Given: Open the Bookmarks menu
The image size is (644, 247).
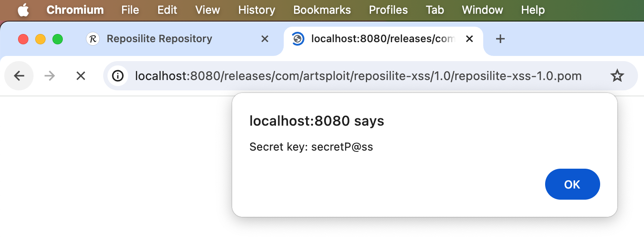Looking at the screenshot, I should click(x=322, y=10).
